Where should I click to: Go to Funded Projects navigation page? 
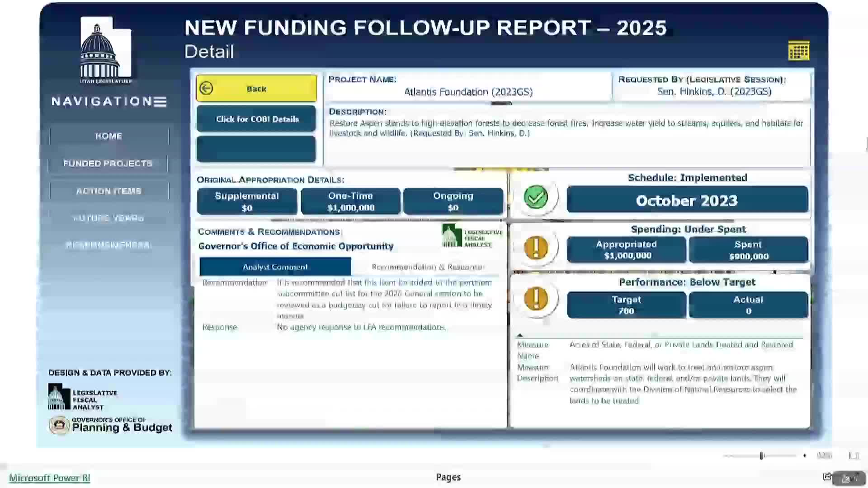pyautogui.click(x=108, y=164)
